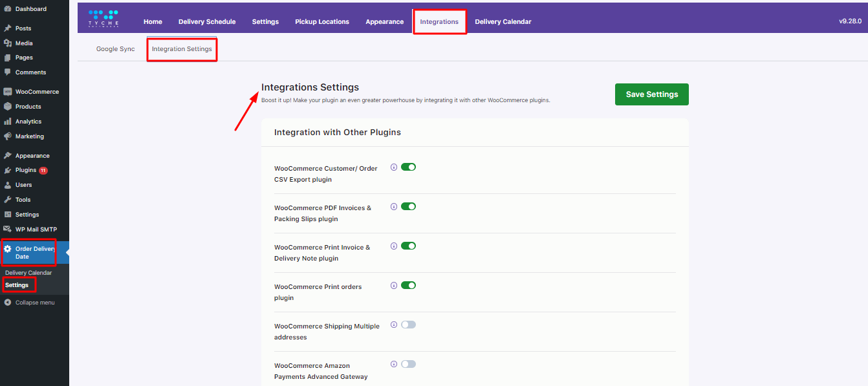Click the Users person icon
The width and height of the screenshot is (868, 386).
pyautogui.click(x=8, y=185)
